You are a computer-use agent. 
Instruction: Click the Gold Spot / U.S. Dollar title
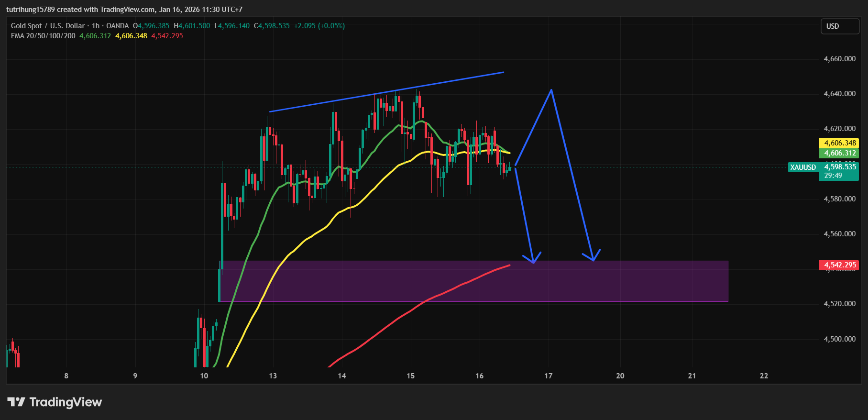(48, 26)
